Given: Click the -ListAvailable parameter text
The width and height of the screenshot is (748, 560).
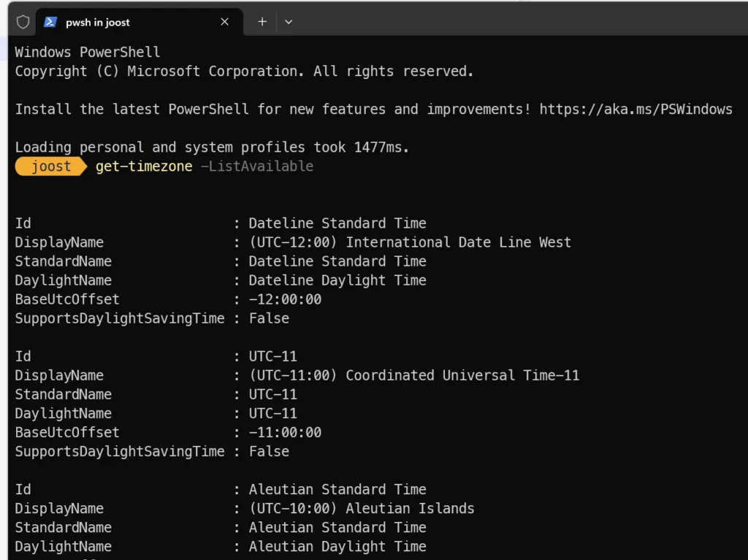Looking at the screenshot, I should [256, 166].
